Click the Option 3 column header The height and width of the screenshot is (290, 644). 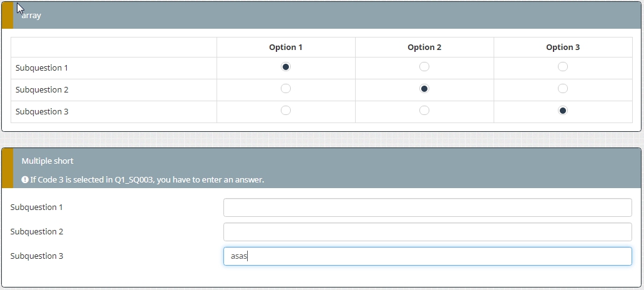coord(563,47)
